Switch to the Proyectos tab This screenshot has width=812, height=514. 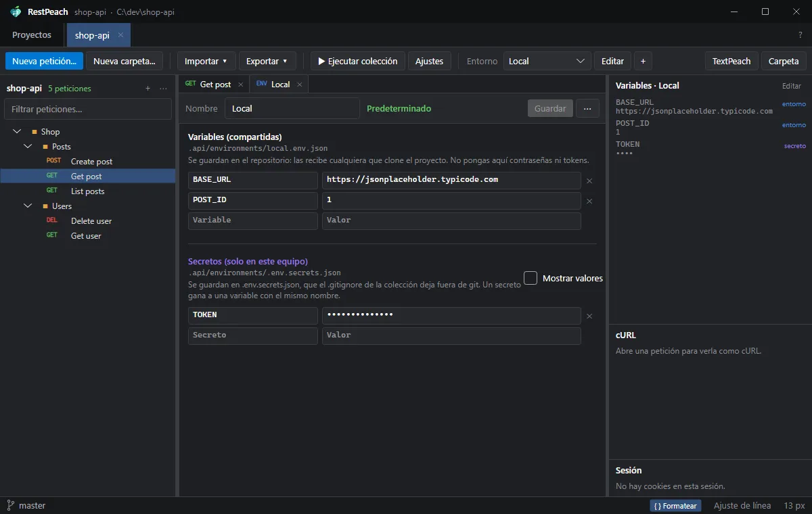32,35
